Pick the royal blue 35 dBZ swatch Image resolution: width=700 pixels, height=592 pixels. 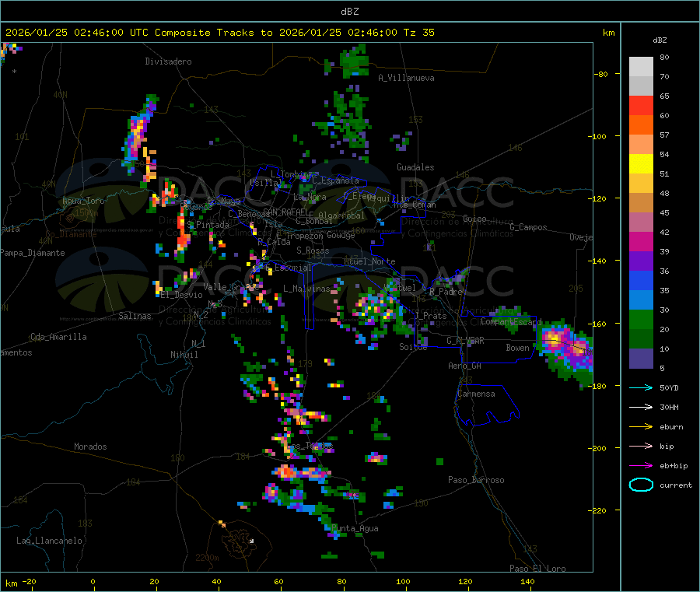641,280
